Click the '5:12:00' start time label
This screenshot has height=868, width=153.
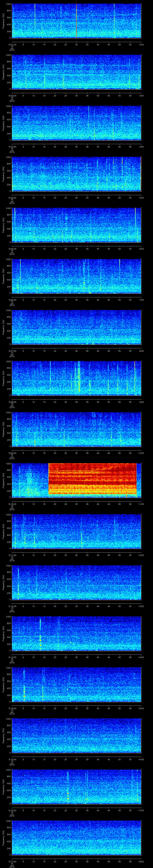(x=12, y=606)
